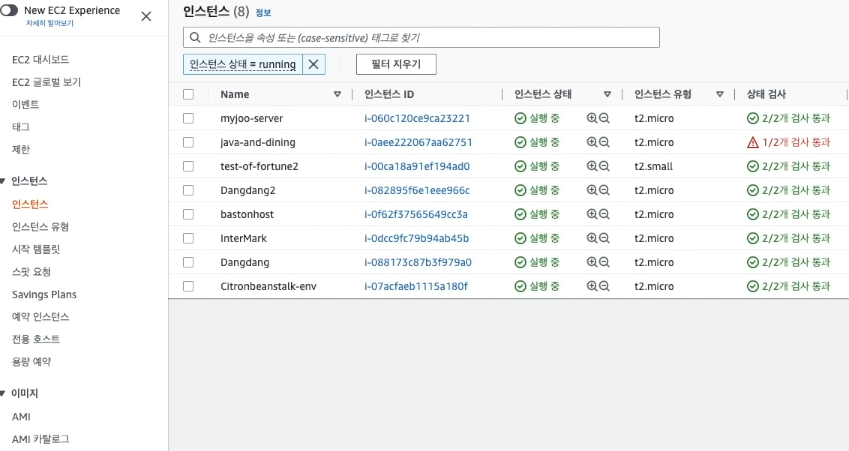Select the bastonhost checkbox
849x451 pixels.
[188, 214]
